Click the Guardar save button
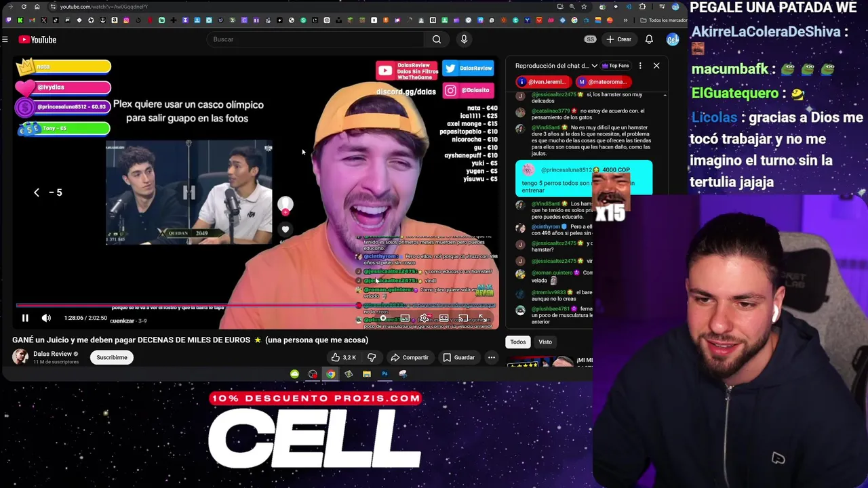Image resolution: width=868 pixels, height=488 pixels. pyautogui.click(x=458, y=357)
